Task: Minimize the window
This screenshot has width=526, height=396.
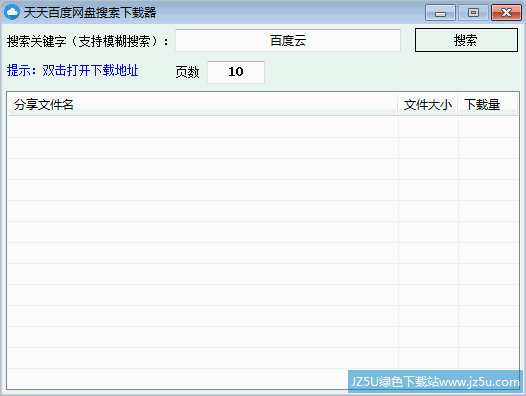Action: 440,13
